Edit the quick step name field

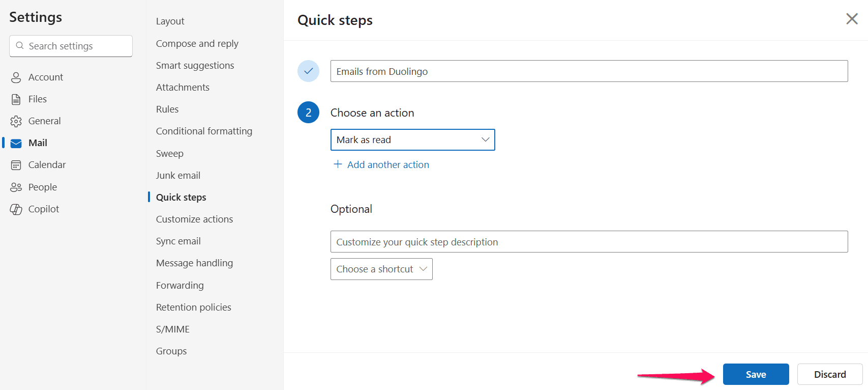(589, 71)
